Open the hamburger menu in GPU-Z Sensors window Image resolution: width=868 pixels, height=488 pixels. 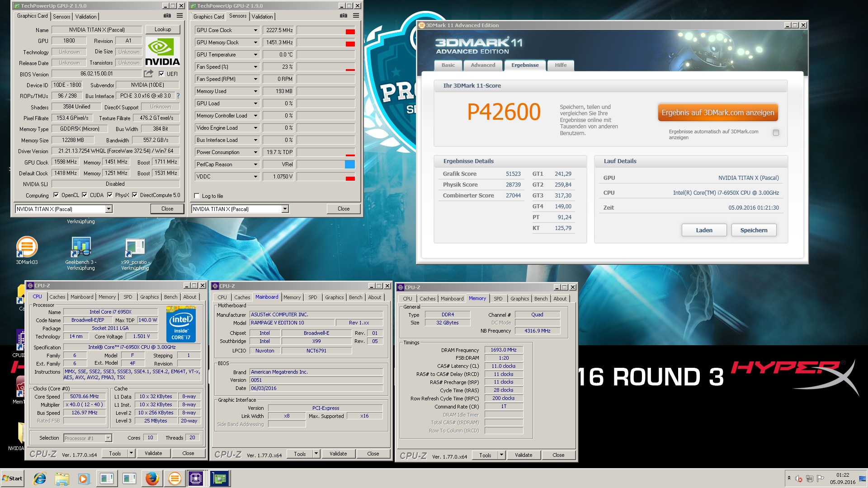[356, 16]
